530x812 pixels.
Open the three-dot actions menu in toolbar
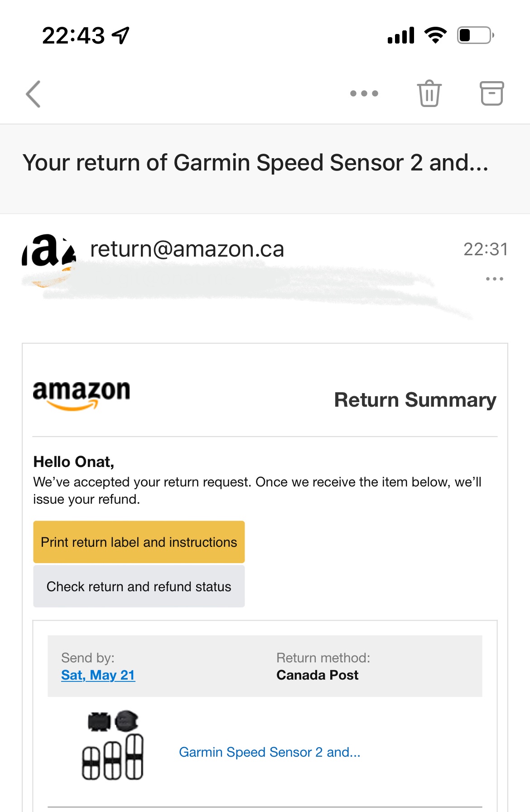[364, 93]
